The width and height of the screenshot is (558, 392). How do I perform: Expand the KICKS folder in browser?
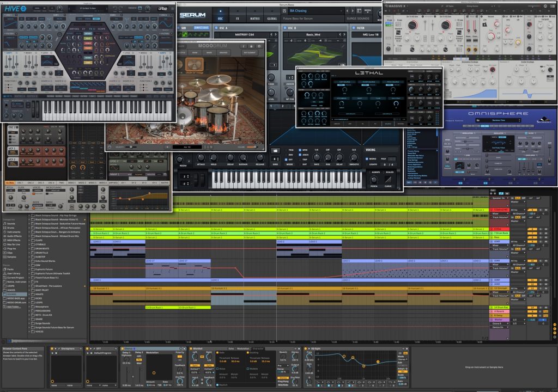click(x=29, y=298)
